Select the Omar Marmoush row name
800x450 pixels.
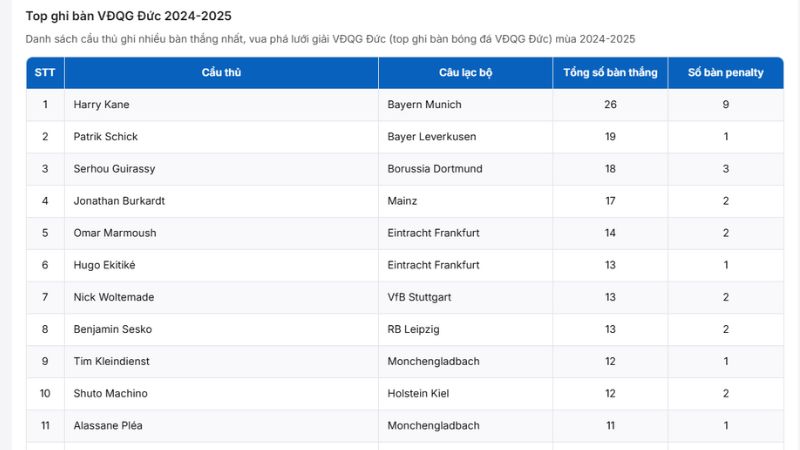(x=115, y=233)
